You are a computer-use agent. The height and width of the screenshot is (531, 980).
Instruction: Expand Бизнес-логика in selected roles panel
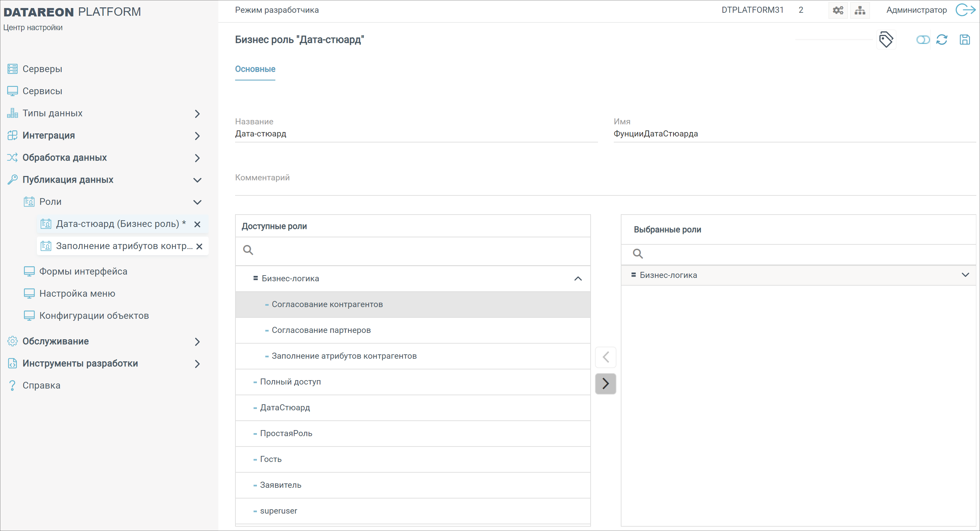tap(965, 275)
